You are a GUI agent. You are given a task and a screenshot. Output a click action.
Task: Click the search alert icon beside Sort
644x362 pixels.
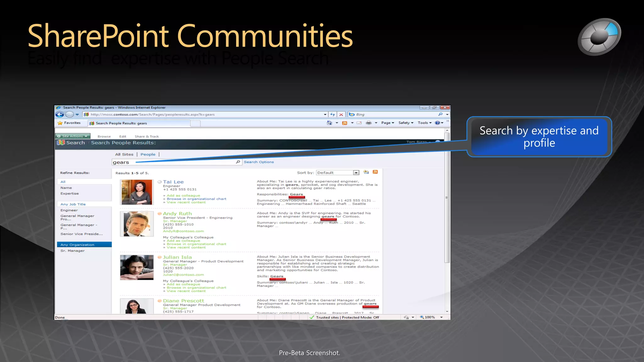[x=366, y=172]
